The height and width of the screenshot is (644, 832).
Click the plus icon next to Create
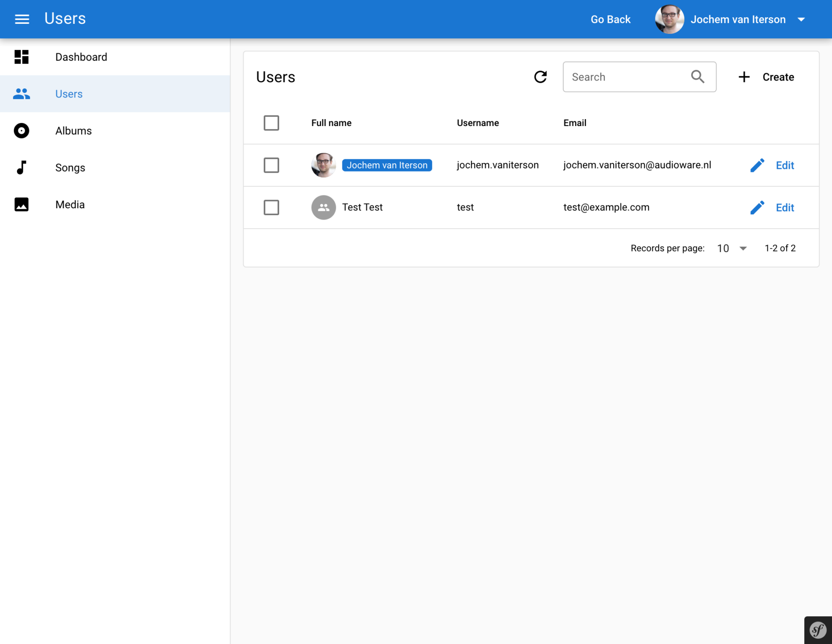pos(744,77)
